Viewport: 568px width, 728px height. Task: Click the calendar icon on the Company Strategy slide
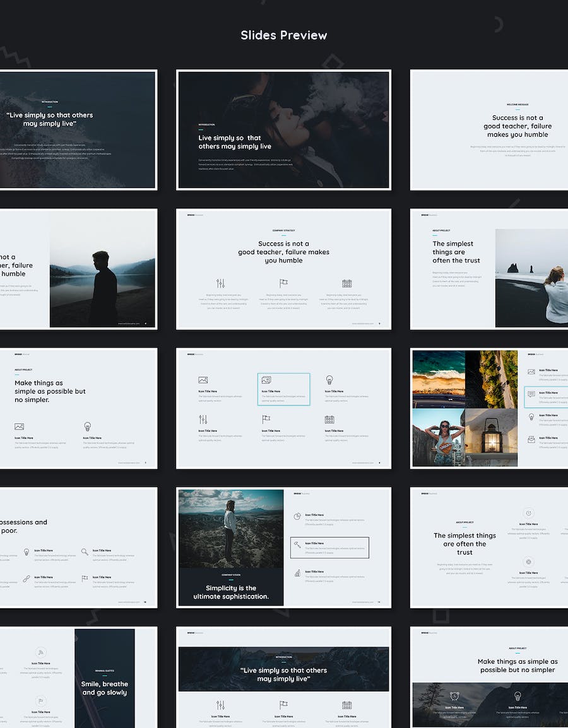click(346, 283)
